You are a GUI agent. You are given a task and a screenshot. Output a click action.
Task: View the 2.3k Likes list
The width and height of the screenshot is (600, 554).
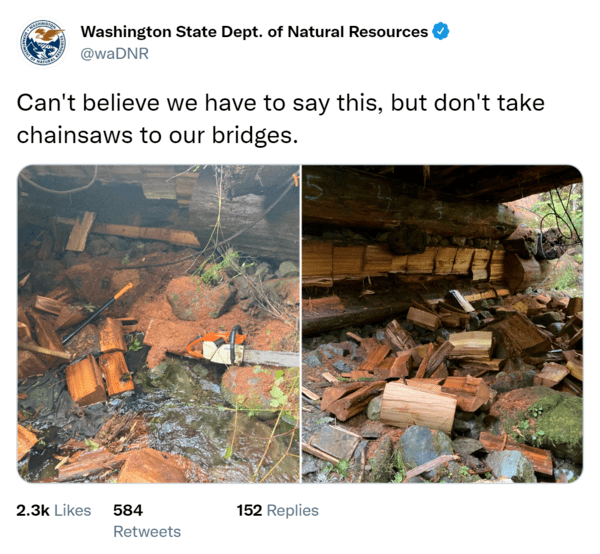click(x=54, y=510)
